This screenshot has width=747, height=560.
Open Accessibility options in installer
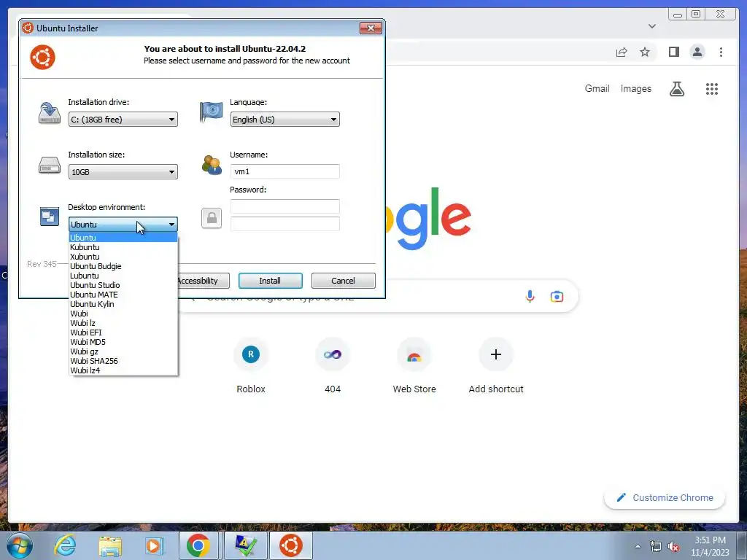[204, 281]
